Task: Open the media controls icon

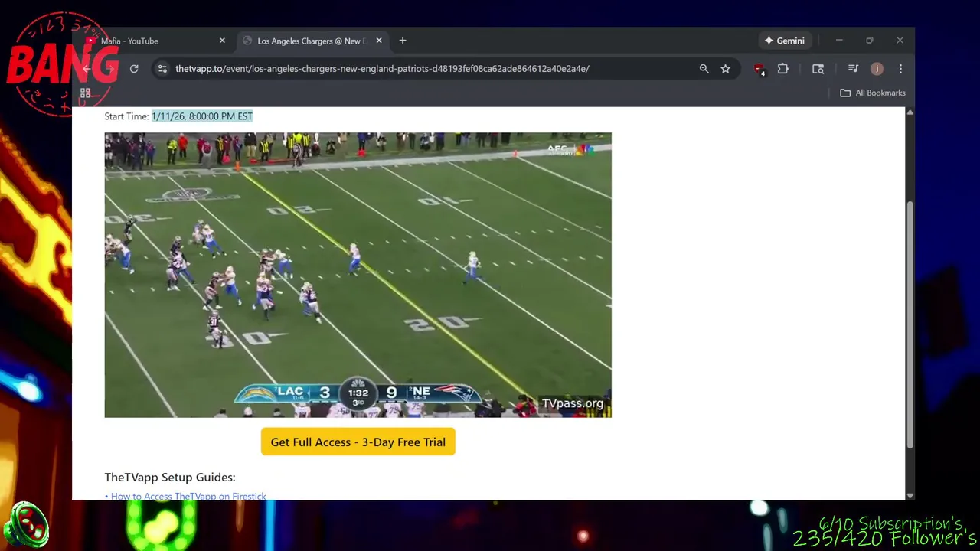Action: 853,69
